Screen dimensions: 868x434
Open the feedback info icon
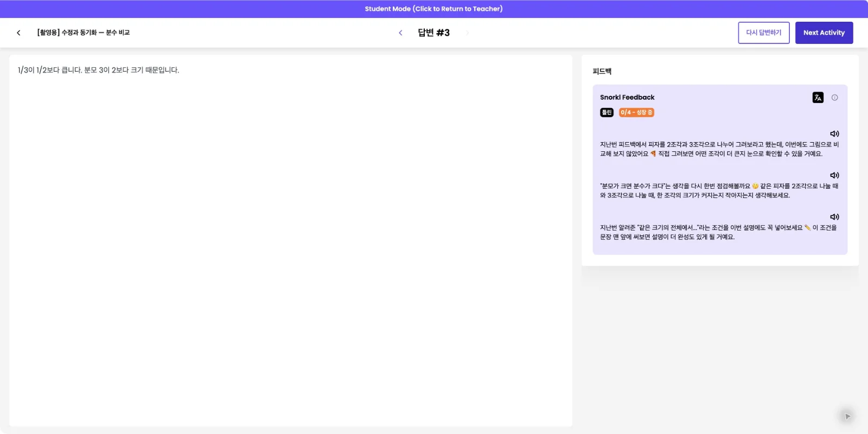834,98
